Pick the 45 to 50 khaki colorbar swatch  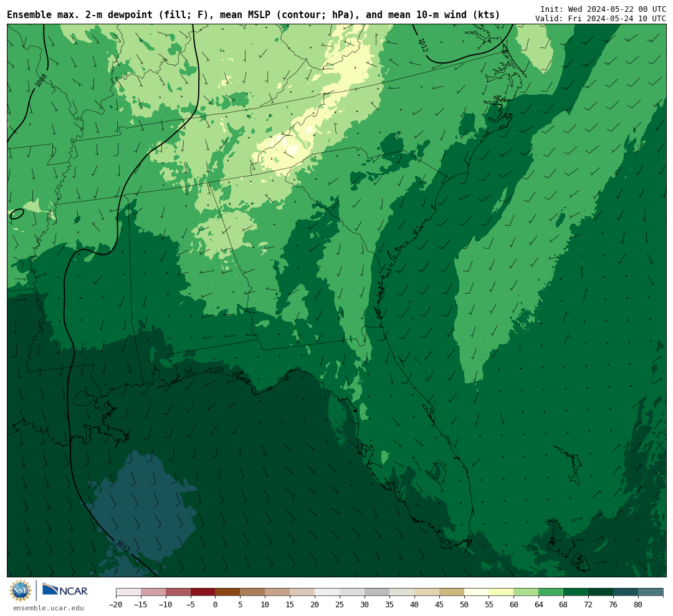pos(452,592)
